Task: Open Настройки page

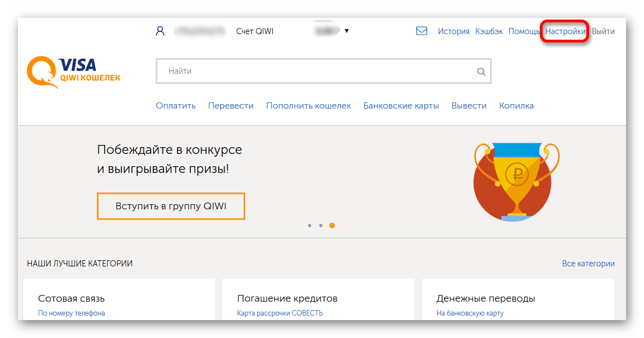Action: point(565,31)
